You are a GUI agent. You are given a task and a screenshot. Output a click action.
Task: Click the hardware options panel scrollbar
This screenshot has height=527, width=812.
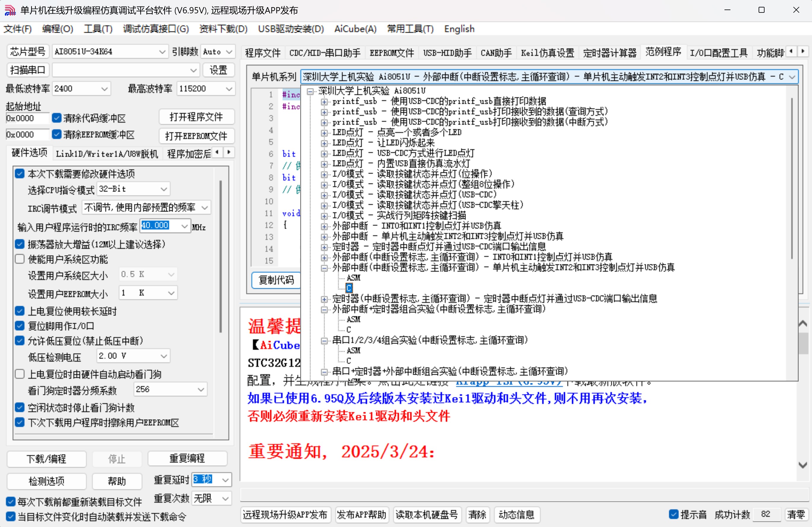pos(221,256)
